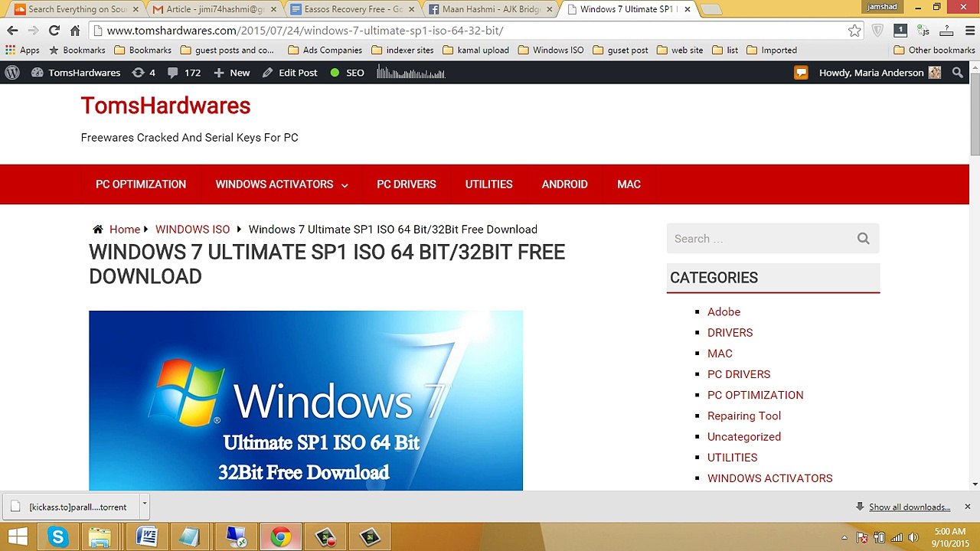980x551 pixels.
Task: Open Repairing Tool category link
Action: [x=744, y=416]
